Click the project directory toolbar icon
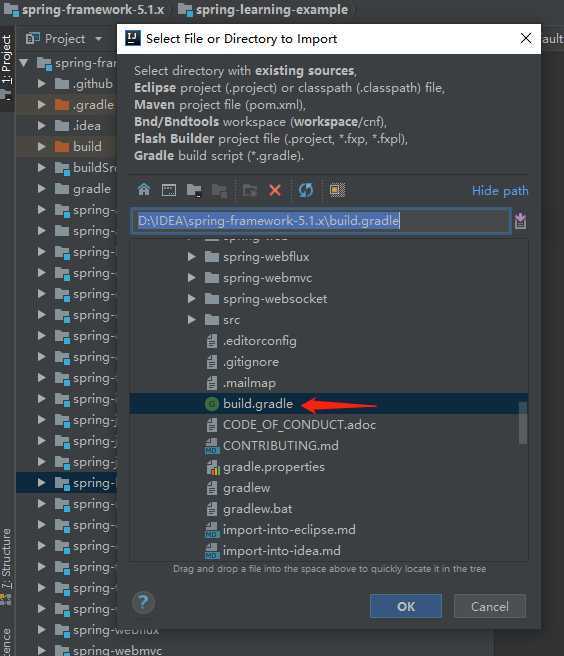 click(194, 190)
